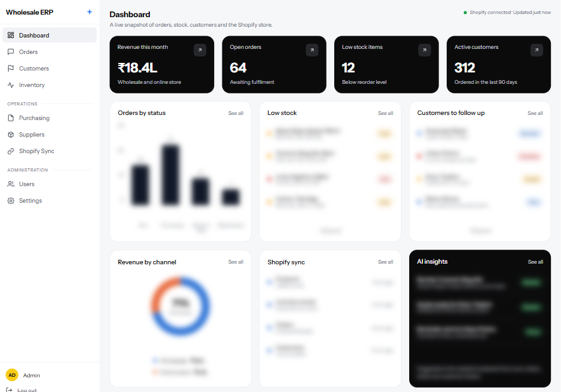This screenshot has width=561, height=392.
Task: Click the Dashboard page heading
Action: 130,15
